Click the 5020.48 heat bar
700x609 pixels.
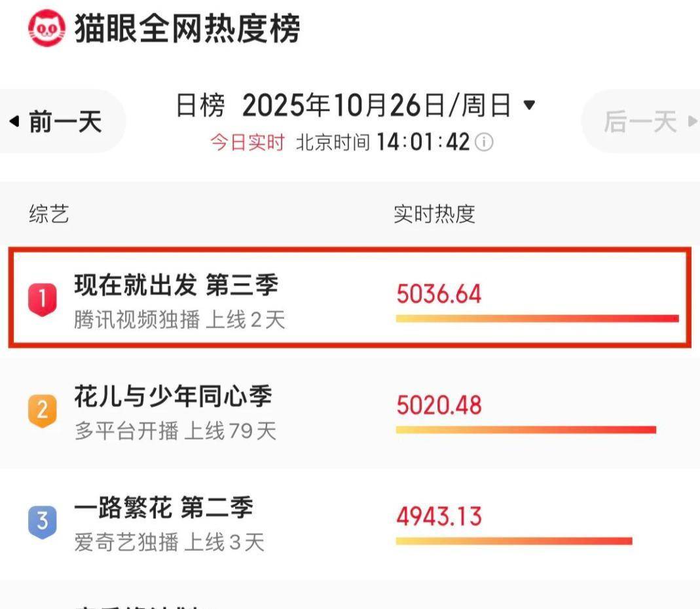pyautogui.click(x=526, y=430)
